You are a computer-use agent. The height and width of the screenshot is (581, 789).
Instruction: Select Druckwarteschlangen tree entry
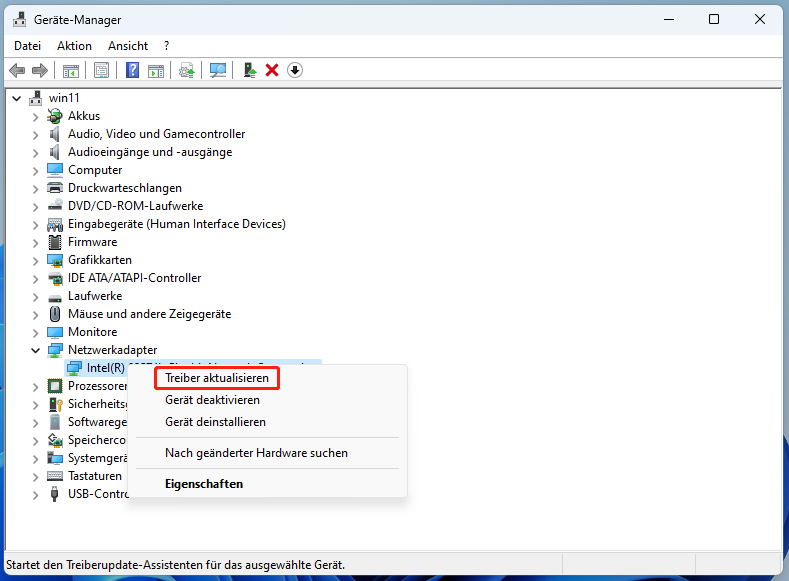click(x=125, y=188)
